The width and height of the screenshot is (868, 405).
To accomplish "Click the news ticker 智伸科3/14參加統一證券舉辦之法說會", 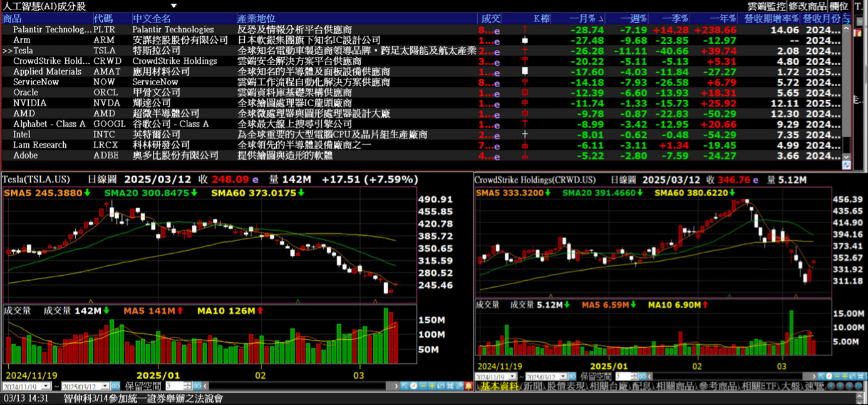I will (x=143, y=398).
